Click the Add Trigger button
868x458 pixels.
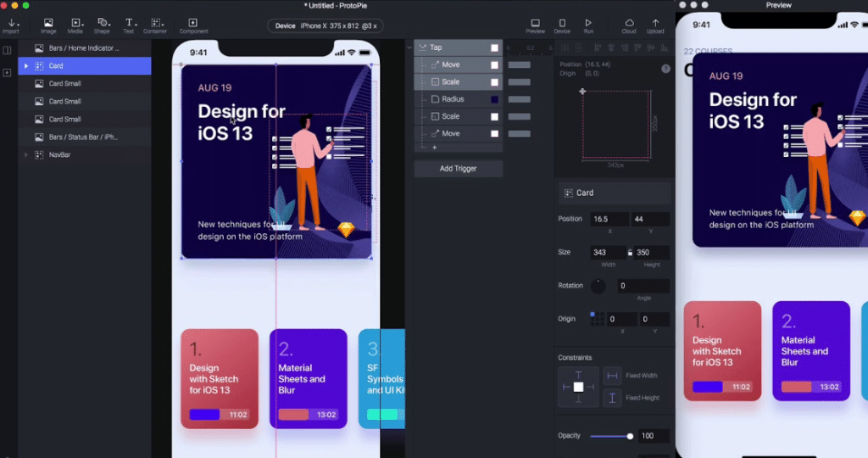click(459, 169)
